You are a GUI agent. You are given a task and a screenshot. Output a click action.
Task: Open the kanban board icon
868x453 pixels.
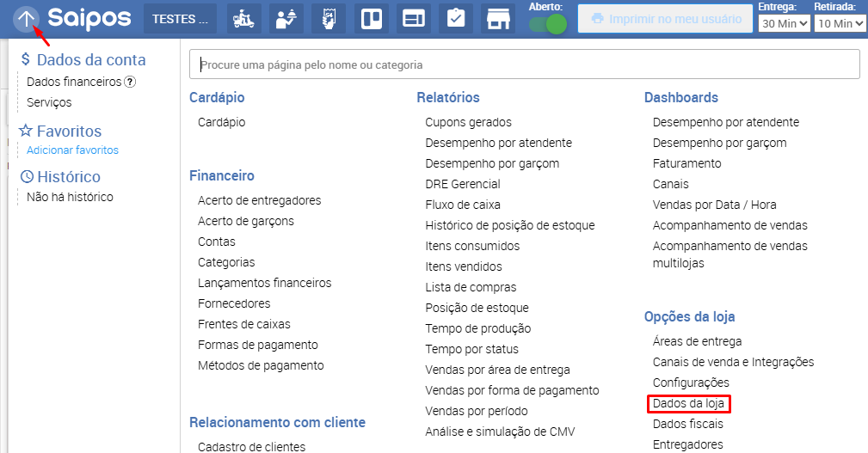[x=371, y=19]
